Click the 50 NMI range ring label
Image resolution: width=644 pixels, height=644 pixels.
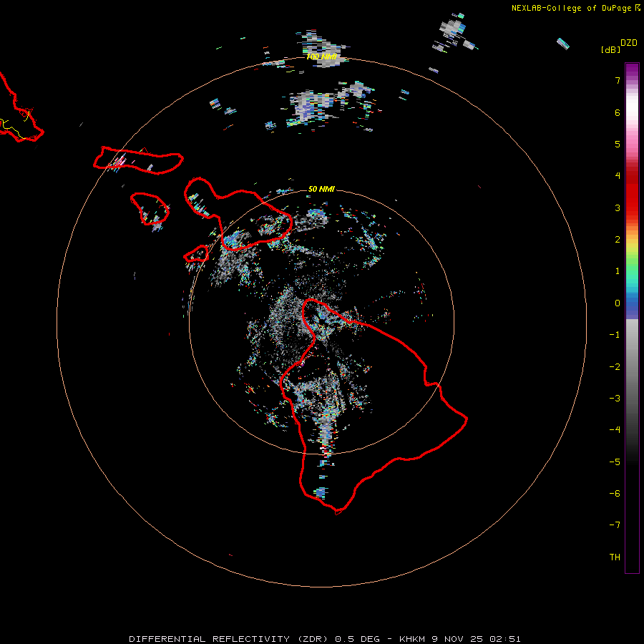321,189
